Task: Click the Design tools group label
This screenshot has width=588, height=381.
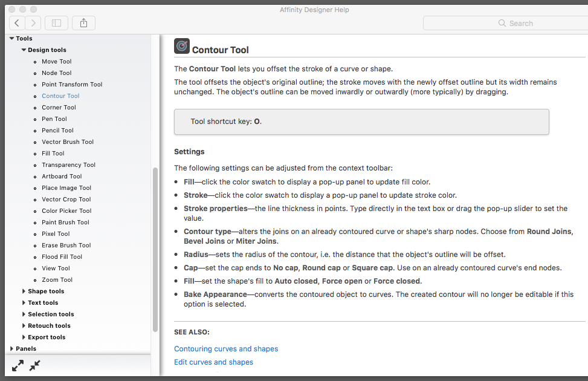Action: point(47,50)
